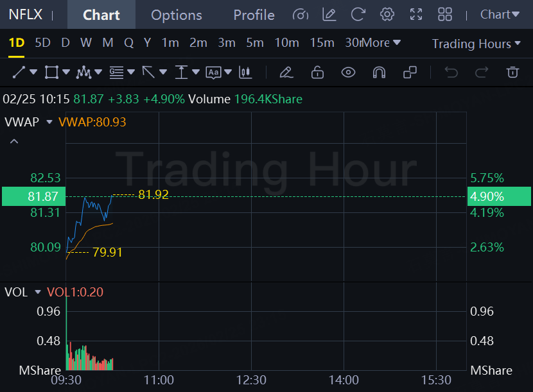The width and height of the screenshot is (533, 392).
Task: Switch to the Options tab
Action: tap(177, 15)
